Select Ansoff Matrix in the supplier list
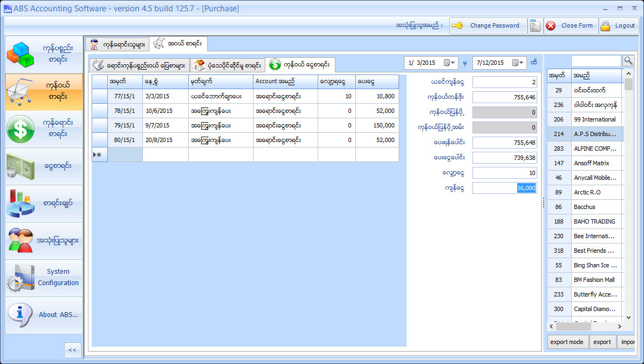 (591, 163)
